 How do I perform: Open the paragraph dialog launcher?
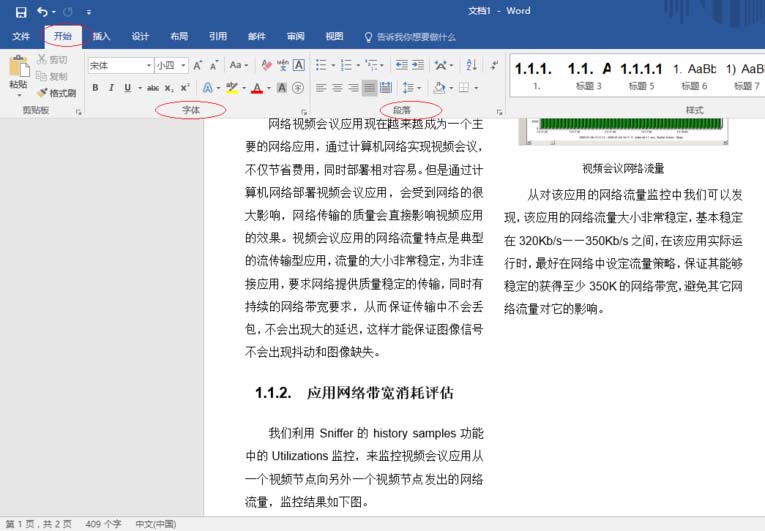point(500,112)
